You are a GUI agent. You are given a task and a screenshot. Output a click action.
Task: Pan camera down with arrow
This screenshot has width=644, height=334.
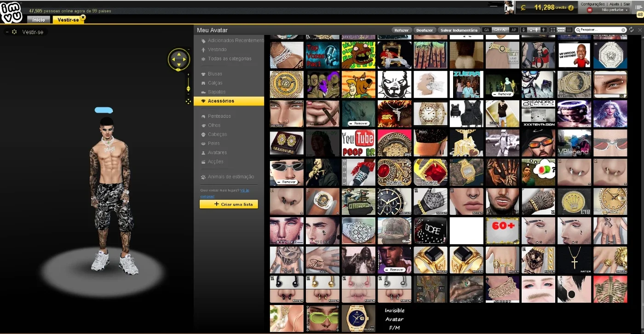pyautogui.click(x=179, y=65)
